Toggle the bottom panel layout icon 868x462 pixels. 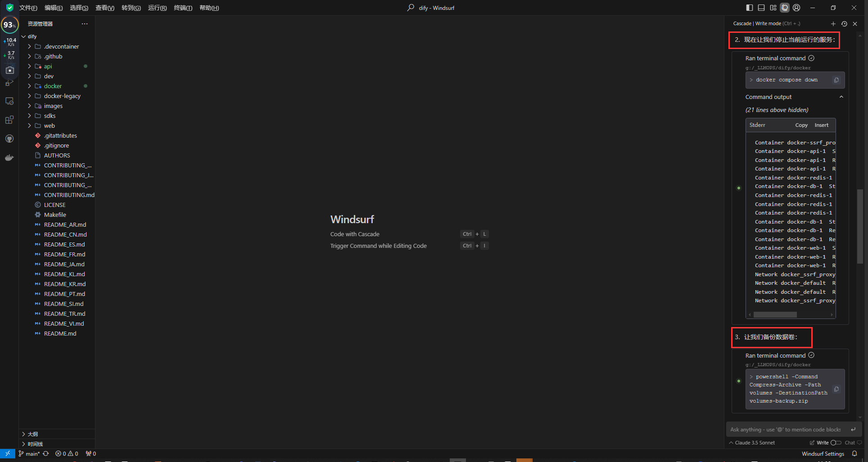click(761, 8)
